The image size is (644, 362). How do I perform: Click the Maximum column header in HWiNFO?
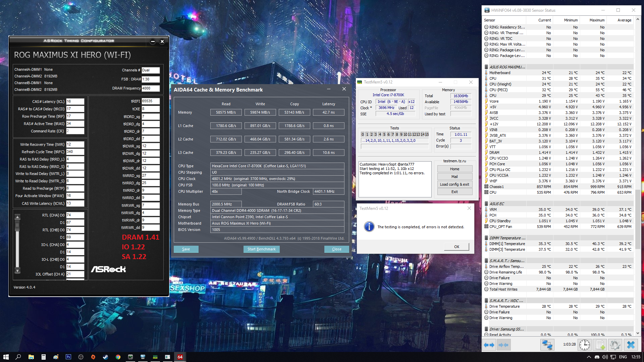[597, 20]
